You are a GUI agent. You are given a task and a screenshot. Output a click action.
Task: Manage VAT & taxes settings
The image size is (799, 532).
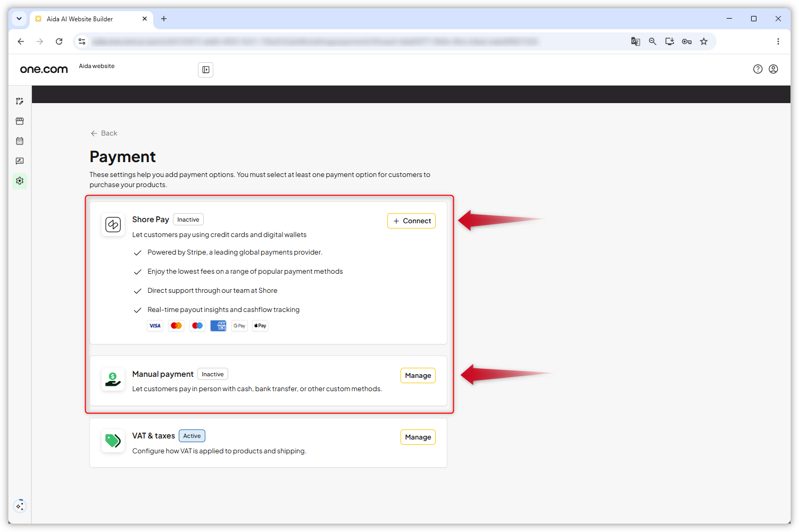click(x=418, y=437)
